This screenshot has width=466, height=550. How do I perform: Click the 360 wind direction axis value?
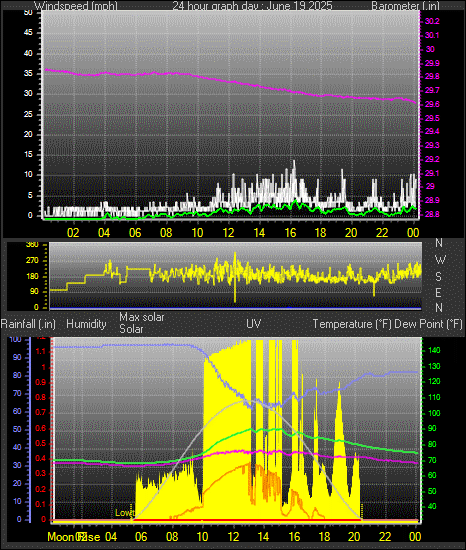click(32, 244)
